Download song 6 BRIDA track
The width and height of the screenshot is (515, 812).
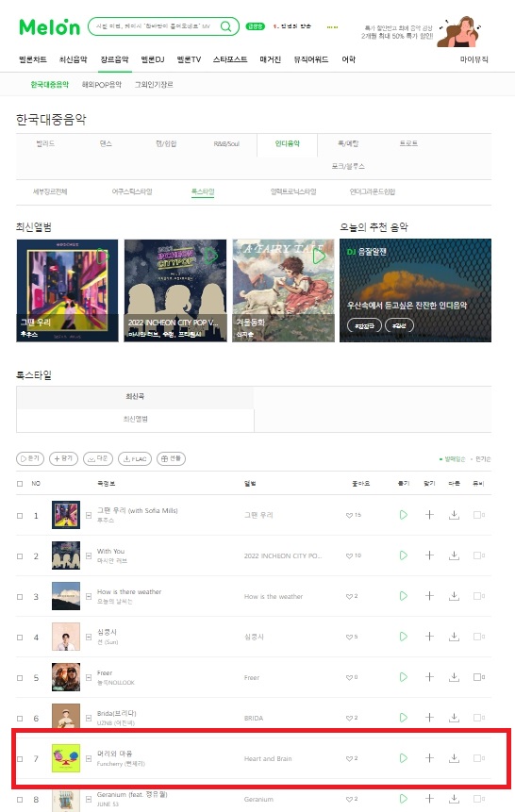[454, 718]
